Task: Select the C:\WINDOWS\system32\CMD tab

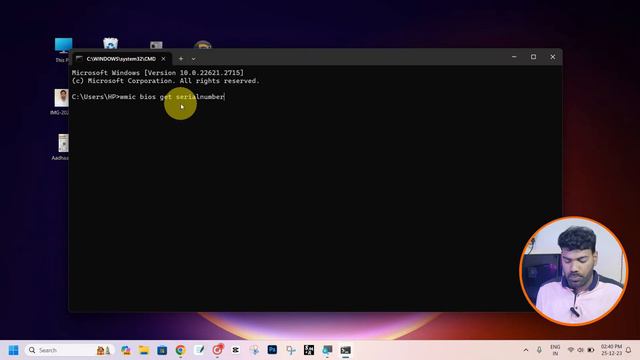Action: (121, 59)
